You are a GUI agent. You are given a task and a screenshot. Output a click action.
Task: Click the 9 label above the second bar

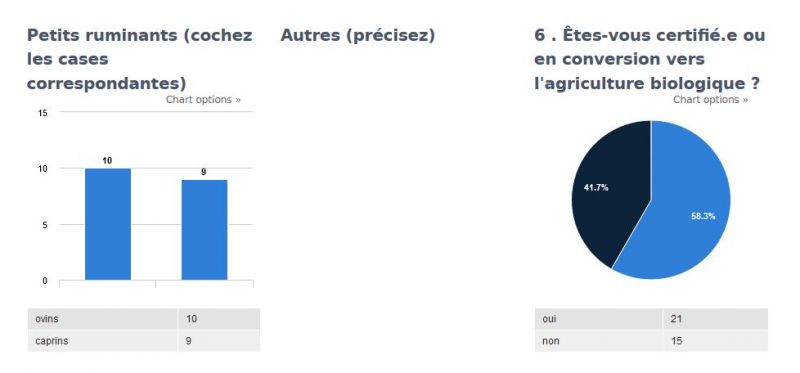point(204,172)
